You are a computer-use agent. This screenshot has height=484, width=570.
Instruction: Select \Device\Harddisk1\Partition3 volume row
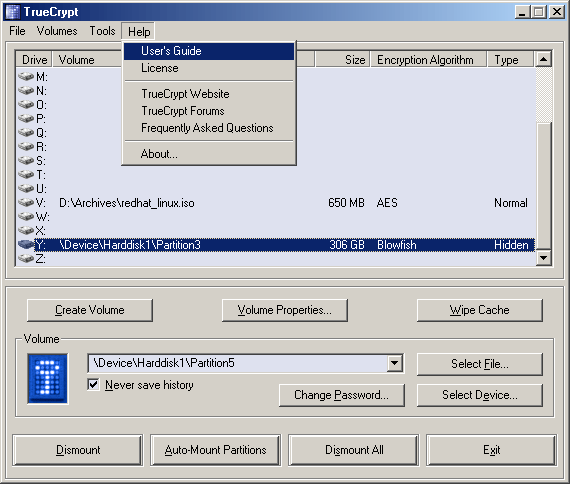[x=276, y=245]
